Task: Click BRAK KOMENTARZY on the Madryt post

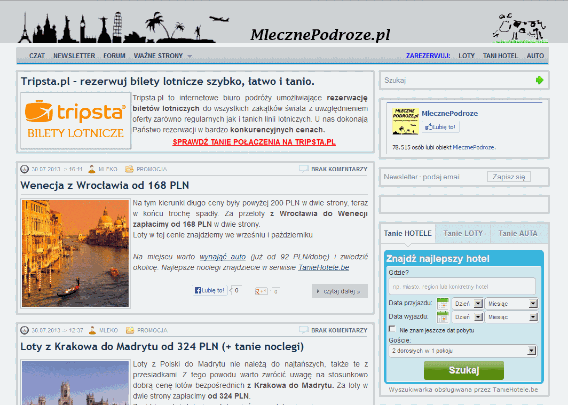Action: click(x=339, y=330)
